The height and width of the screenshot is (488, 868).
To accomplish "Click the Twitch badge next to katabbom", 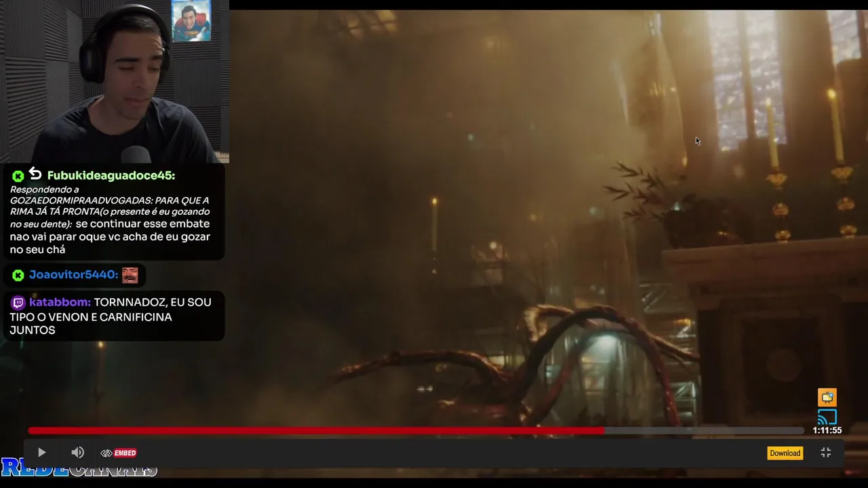I will pyautogui.click(x=18, y=302).
